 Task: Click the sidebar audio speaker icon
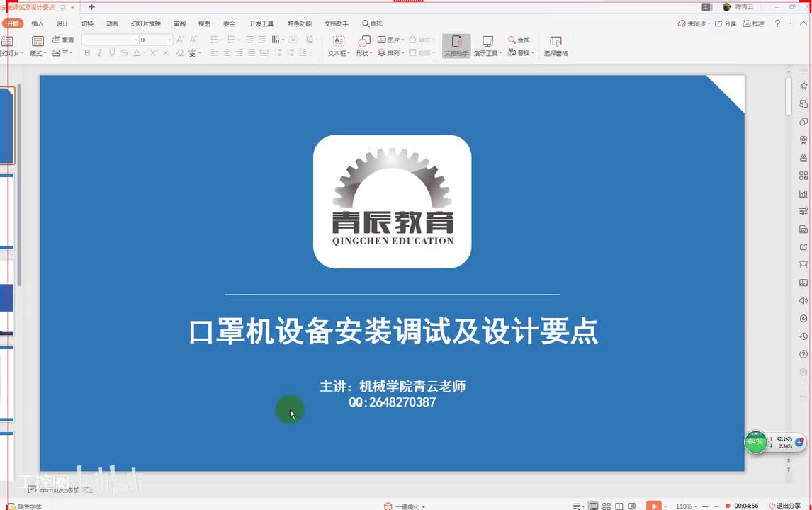click(803, 300)
